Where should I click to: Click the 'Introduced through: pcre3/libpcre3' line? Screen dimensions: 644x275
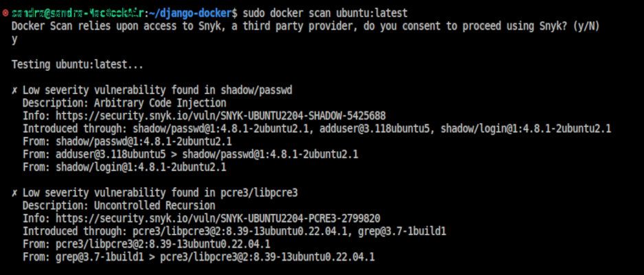(x=234, y=232)
